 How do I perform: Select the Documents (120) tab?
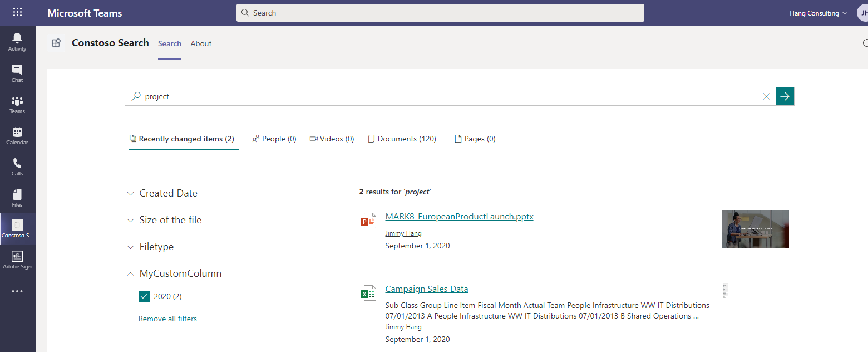402,139
